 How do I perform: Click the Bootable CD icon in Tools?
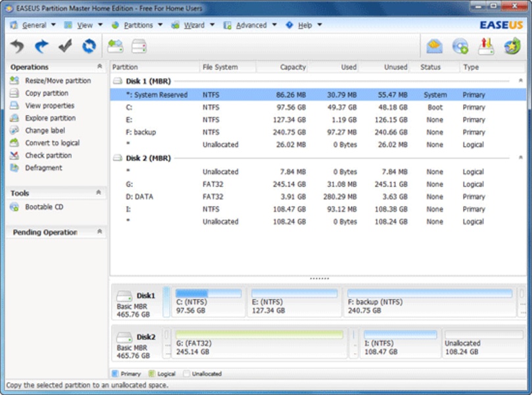pos(14,207)
